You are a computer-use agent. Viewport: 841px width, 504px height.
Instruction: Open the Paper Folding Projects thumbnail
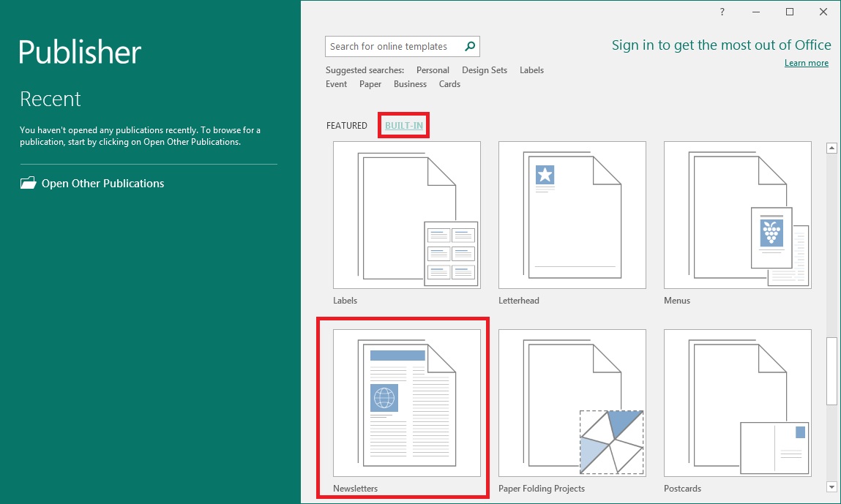(x=572, y=402)
